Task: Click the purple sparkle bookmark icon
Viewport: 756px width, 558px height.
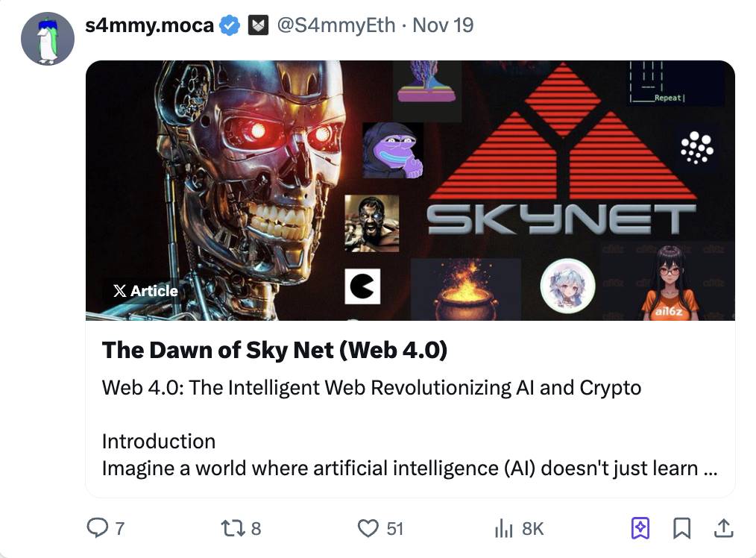Action: [640, 528]
